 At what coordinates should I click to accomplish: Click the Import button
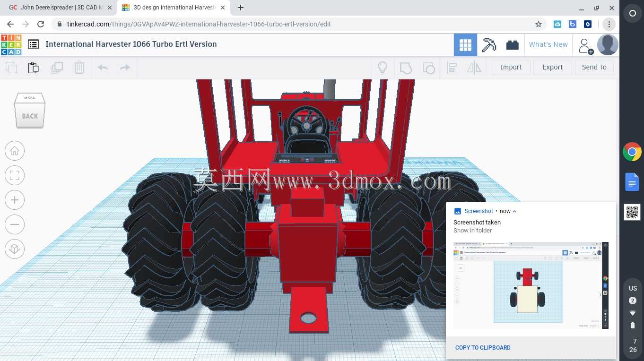511,67
